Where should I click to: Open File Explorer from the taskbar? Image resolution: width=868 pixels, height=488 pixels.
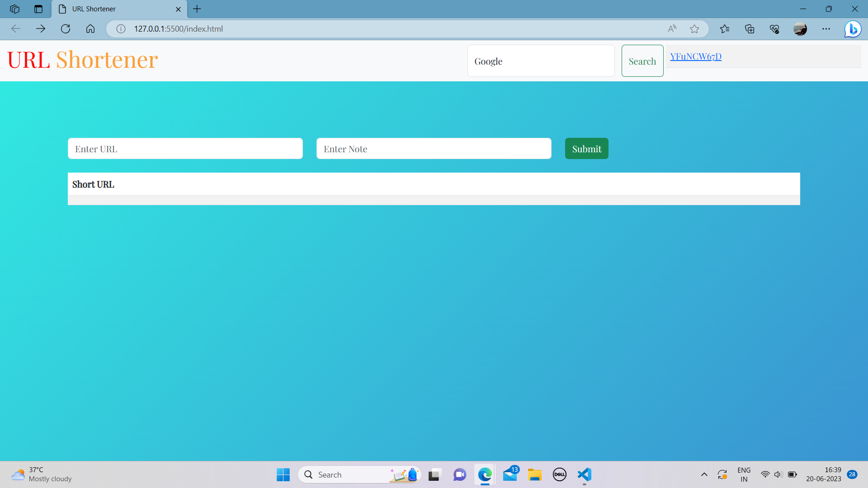click(534, 475)
